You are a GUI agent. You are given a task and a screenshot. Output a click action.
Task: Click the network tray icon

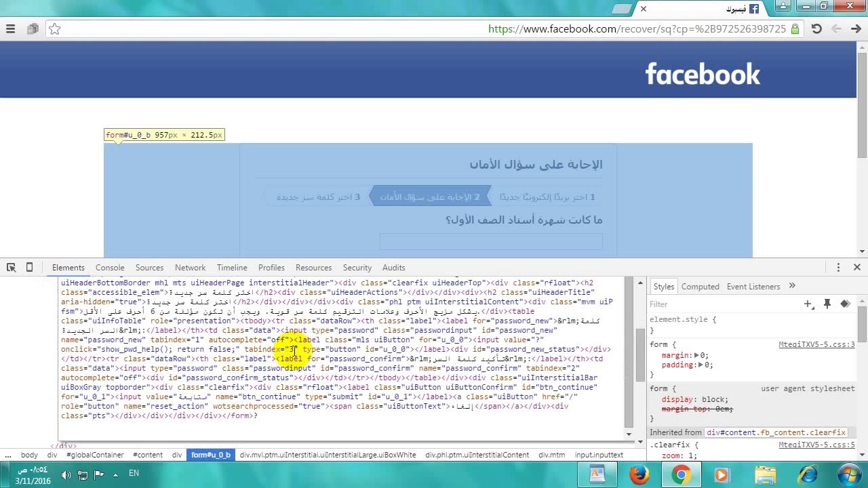pos(82,474)
